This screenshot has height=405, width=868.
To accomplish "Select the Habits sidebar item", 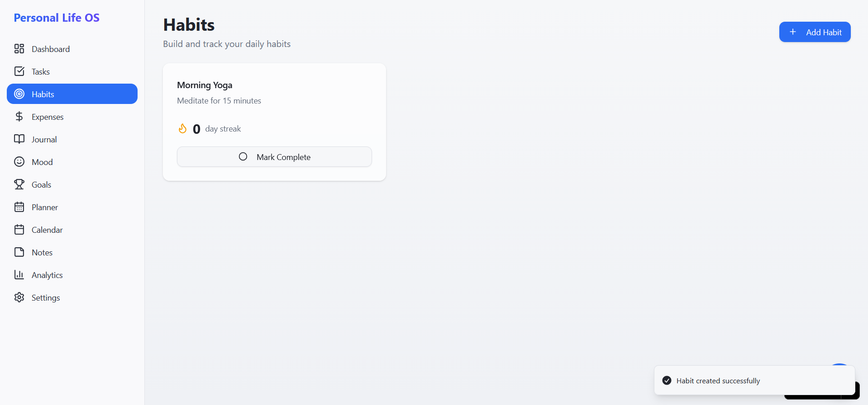I will click(x=72, y=94).
